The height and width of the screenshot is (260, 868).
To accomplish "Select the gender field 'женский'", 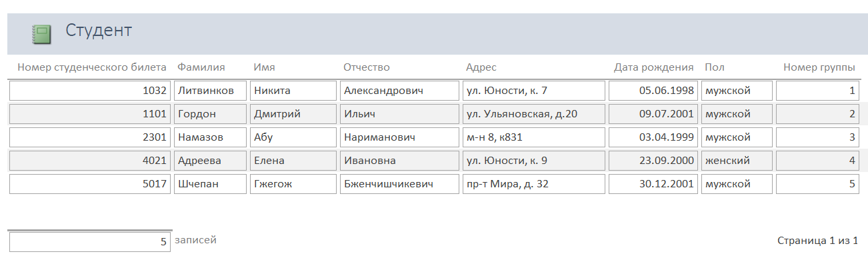I will tap(737, 161).
